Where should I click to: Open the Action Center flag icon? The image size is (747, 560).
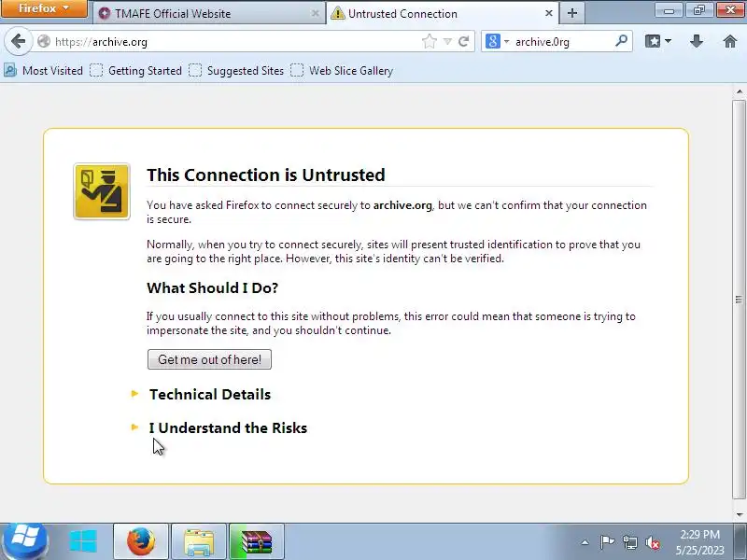point(607,542)
